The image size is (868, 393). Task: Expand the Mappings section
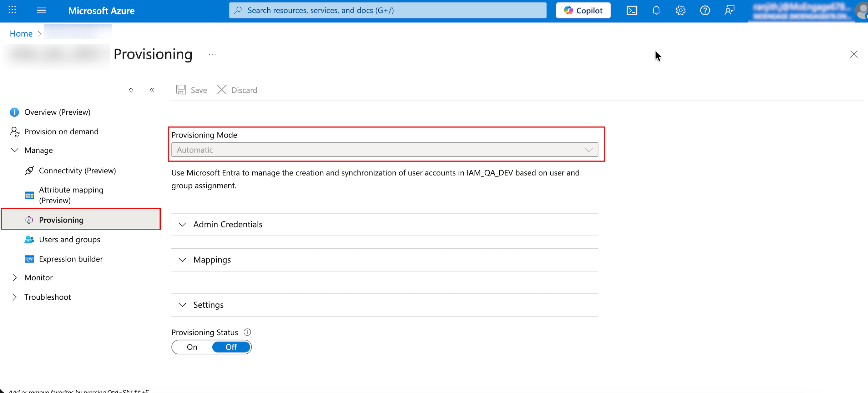(x=212, y=260)
